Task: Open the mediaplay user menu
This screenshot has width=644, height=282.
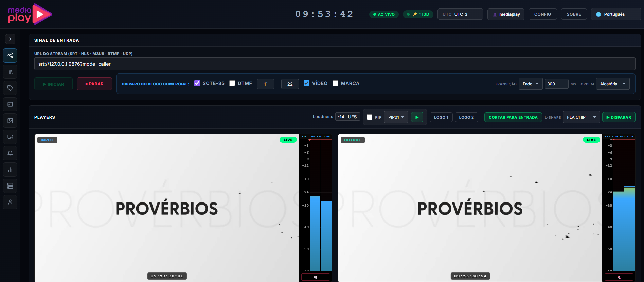Action: (506, 14)
